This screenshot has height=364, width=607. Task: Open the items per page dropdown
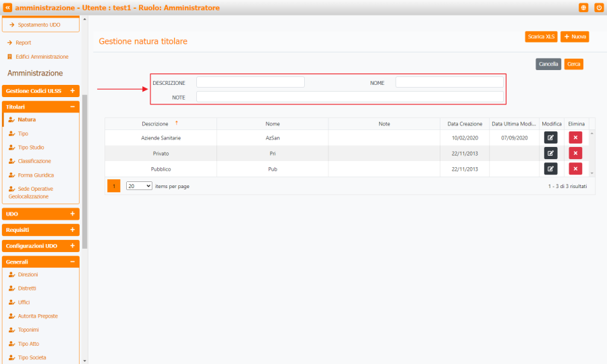coord(139,186)
